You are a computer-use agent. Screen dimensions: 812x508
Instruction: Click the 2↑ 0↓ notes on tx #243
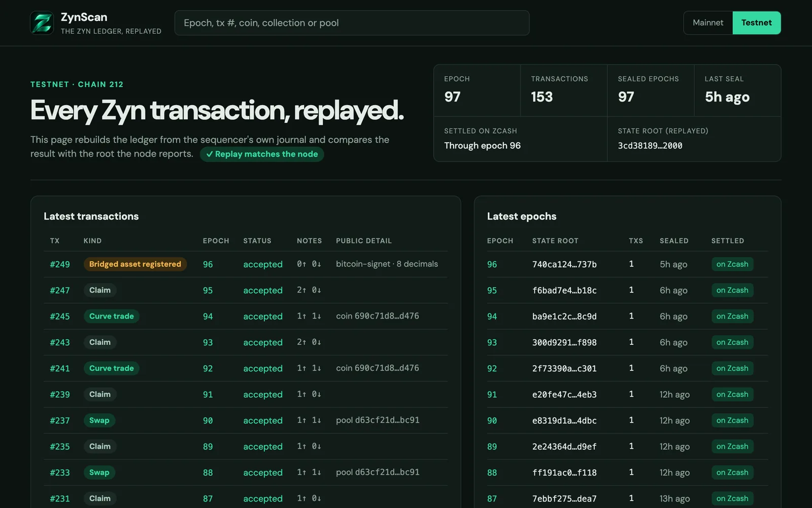309,342
